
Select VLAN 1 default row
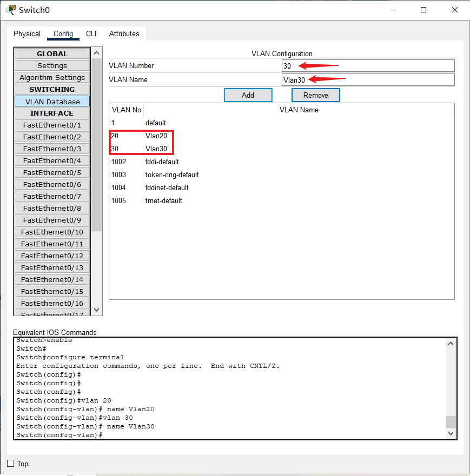point(282,123)
